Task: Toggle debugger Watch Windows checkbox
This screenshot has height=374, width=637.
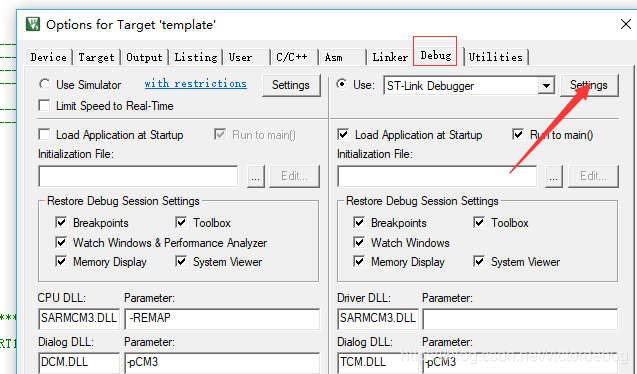Action: point(359,242)
